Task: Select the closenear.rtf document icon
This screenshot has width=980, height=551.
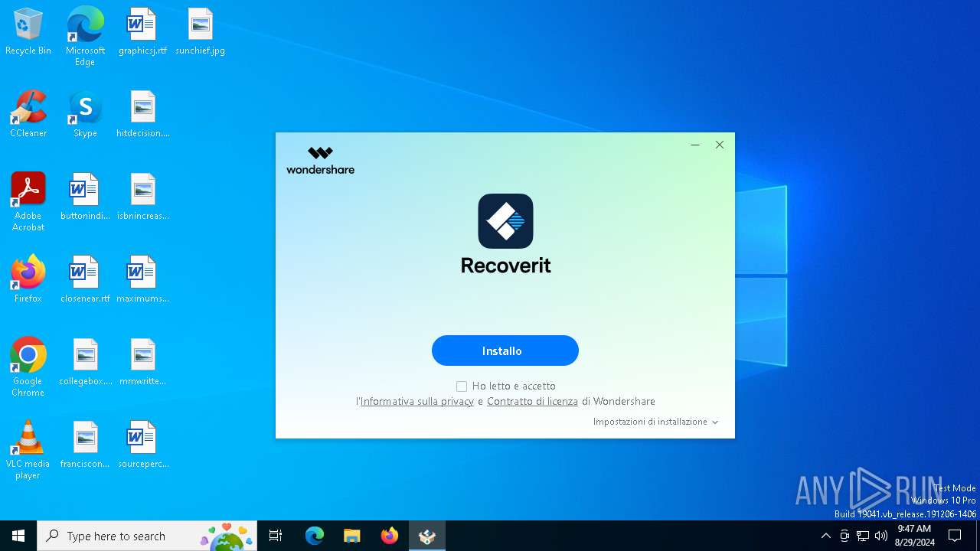Action: [85, 280]
